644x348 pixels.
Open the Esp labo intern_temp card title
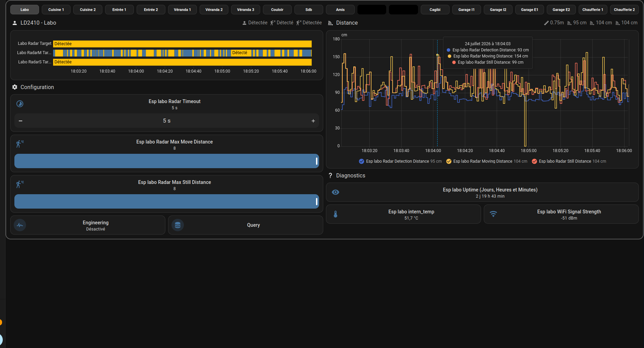[x=411, y=212]
